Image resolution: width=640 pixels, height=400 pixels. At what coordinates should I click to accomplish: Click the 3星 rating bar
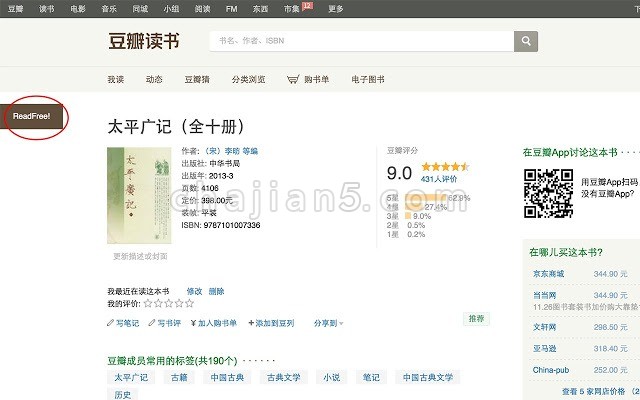tap(408, 216)
